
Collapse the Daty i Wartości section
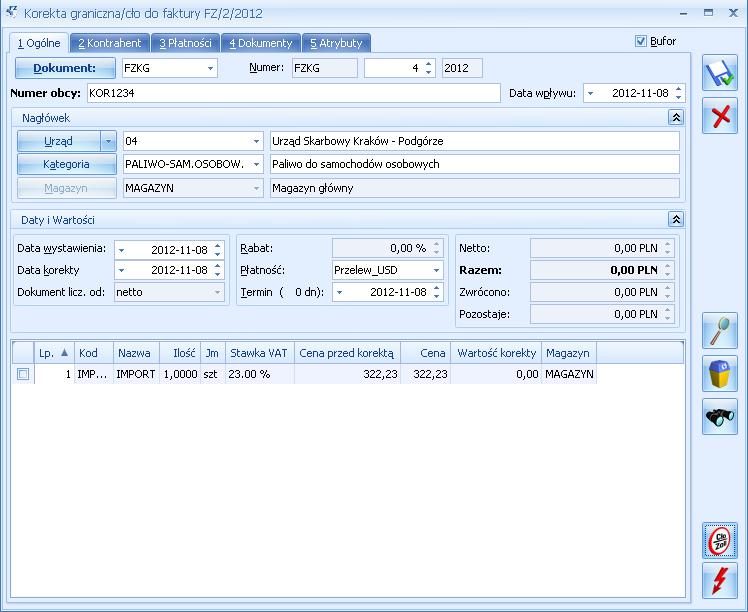click(x=676, y=219)
